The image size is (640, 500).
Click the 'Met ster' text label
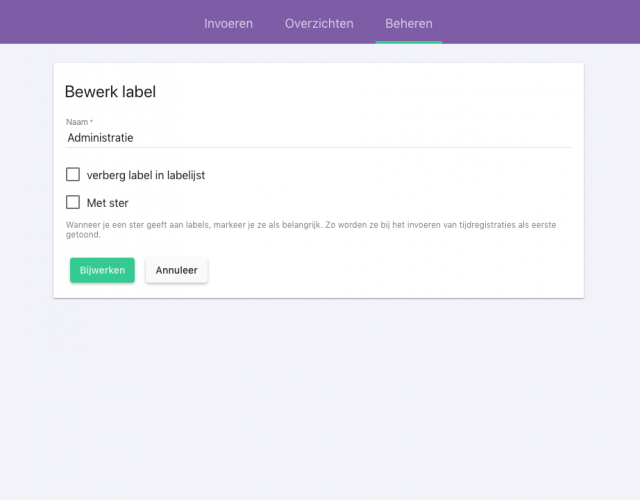107,203
